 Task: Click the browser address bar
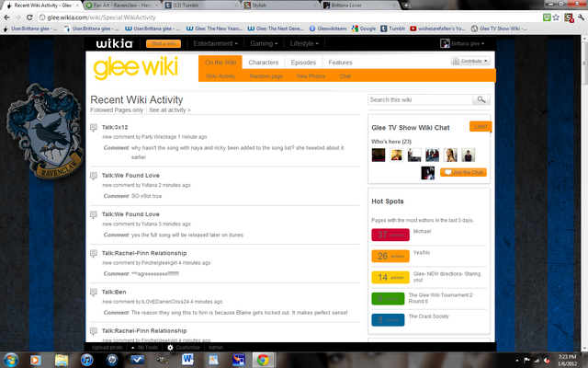288,17
